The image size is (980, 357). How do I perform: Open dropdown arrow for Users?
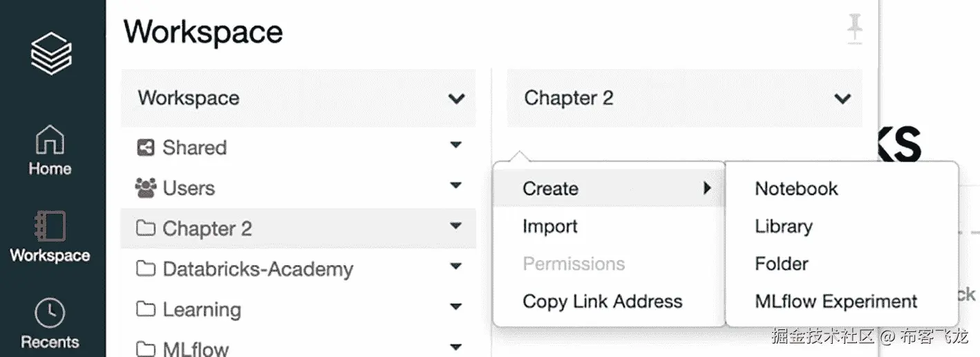(x=455, y=185)
